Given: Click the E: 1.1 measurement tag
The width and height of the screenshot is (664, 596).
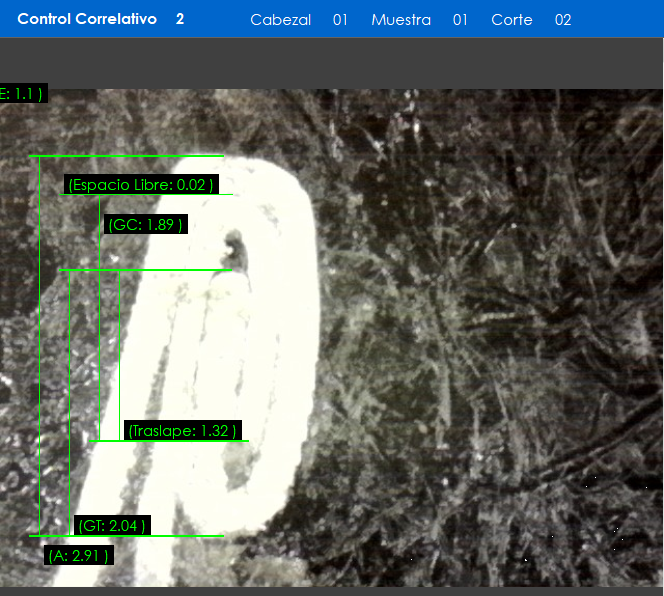Looking at the screenshot, I should pos(22,94).
